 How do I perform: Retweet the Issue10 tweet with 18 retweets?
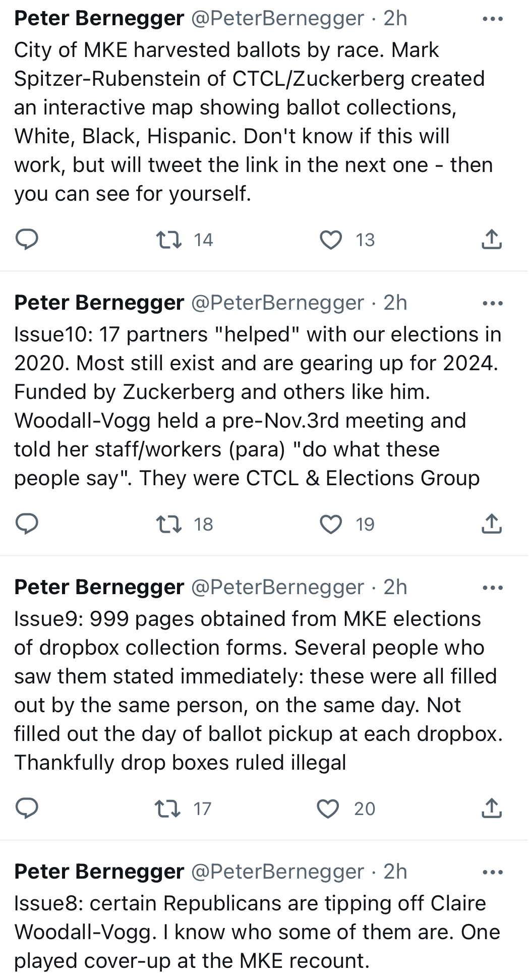169,524
